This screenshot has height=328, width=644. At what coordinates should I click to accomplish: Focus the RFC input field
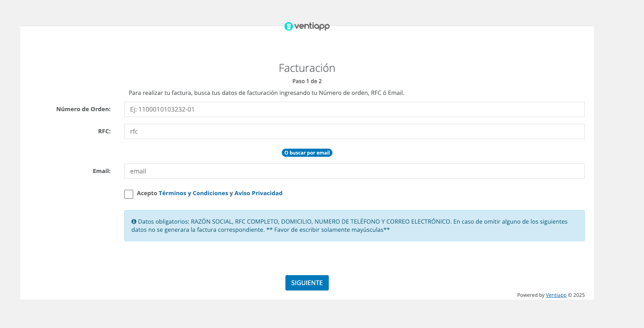click(x=355, y=131)
